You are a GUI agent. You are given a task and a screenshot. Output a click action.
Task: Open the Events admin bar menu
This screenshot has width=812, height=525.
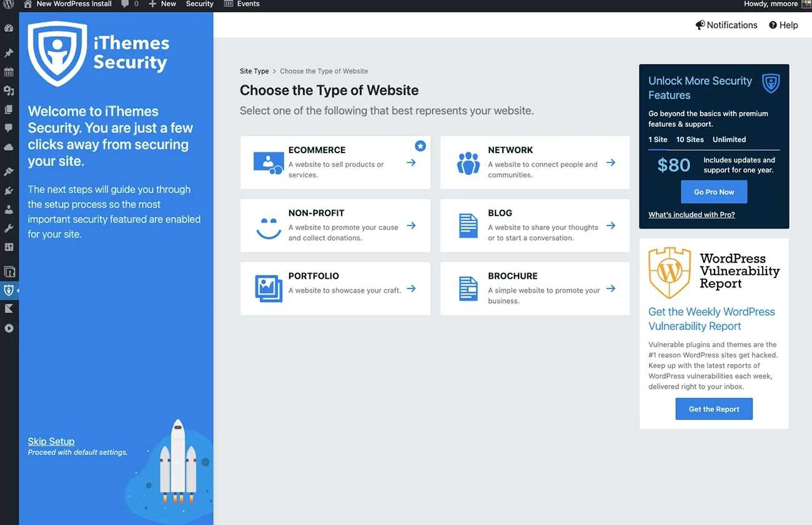tap(242, 4)
